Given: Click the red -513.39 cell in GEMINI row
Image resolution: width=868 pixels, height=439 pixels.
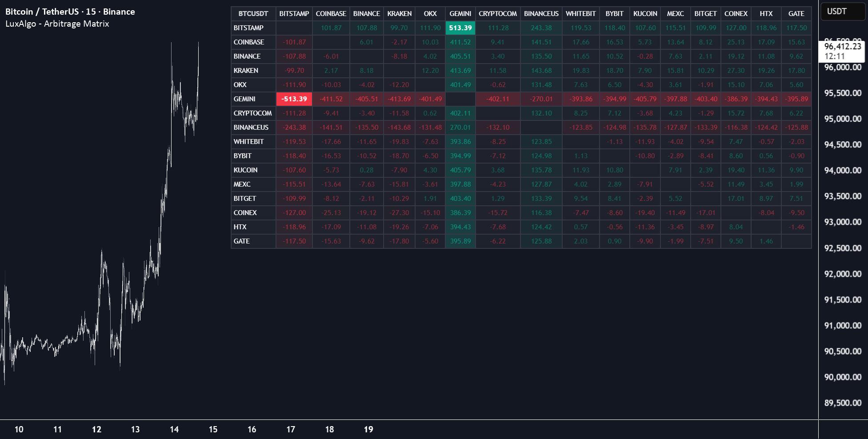Looking at the screenshot, I should [294, 99].
